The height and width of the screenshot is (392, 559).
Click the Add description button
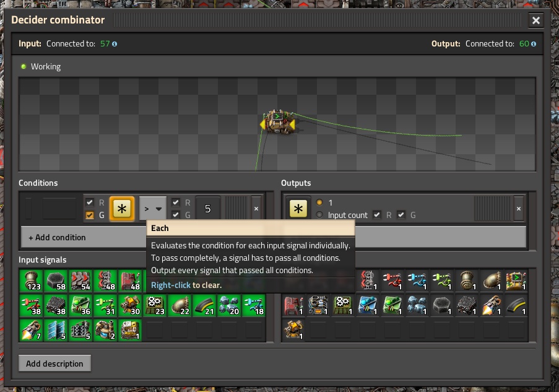54,364
